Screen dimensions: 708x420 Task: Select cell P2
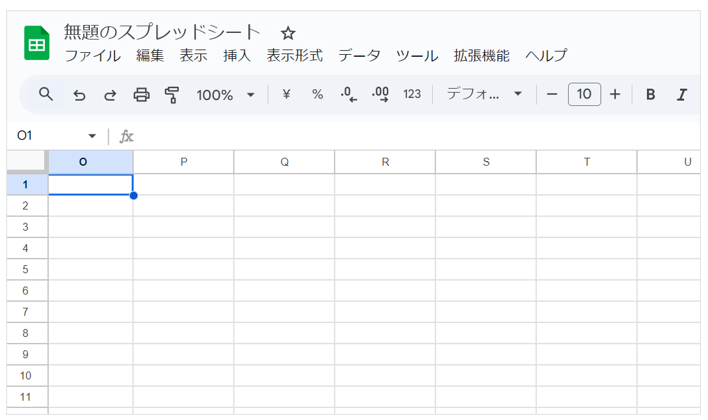183,205
